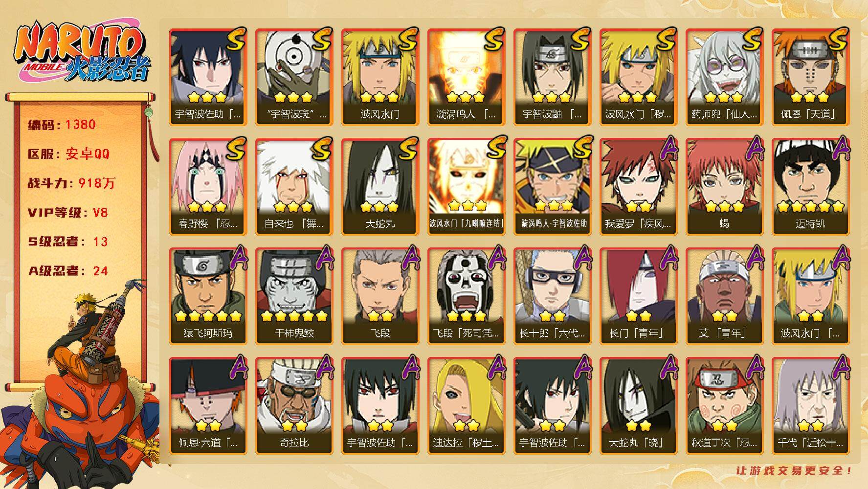
Task: Open the 漩涡鸣人·宇智波佐助 duo card
Action: tap(552, 187)
